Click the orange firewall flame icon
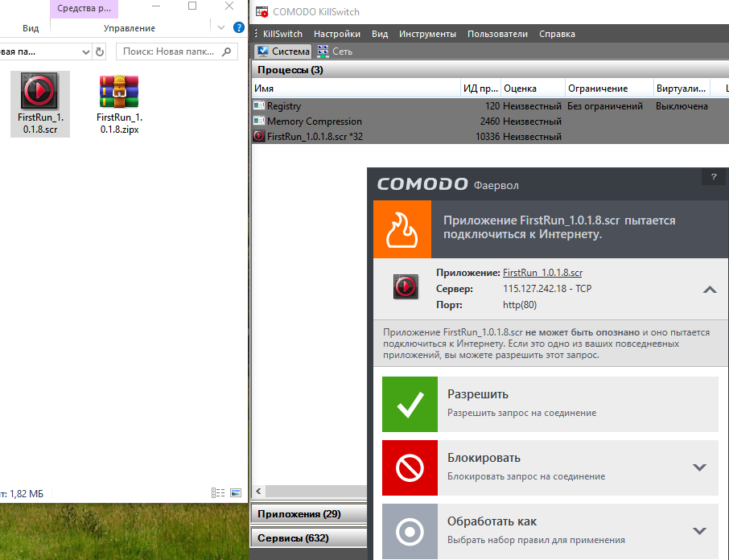 coord(402,229)
